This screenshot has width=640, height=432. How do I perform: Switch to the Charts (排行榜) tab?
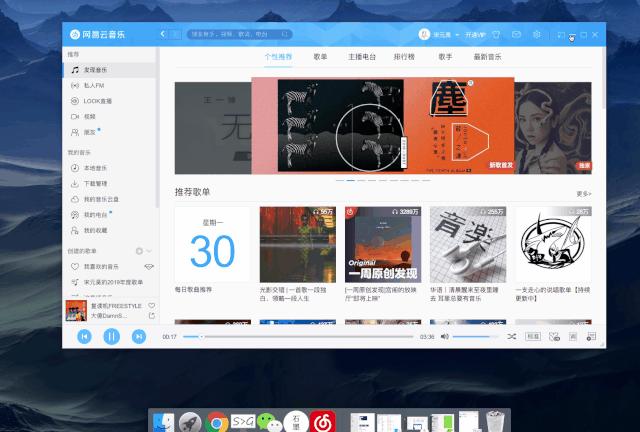click(404, 57)
